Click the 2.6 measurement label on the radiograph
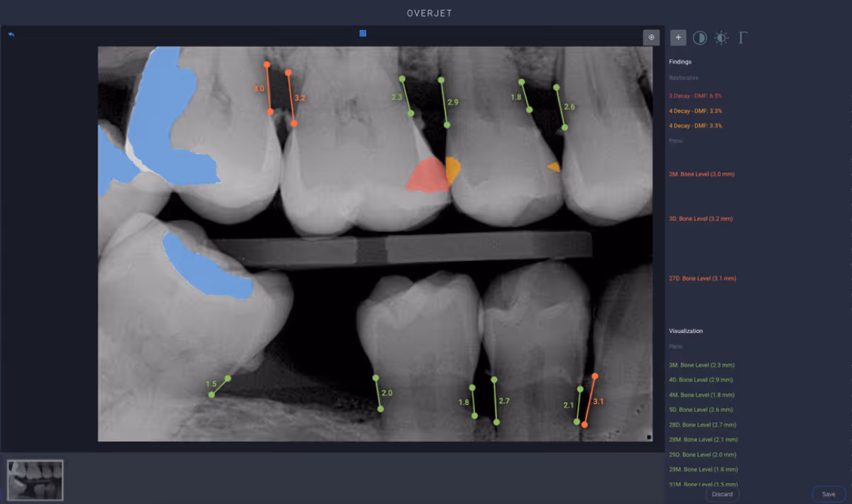852x504 pixels. tap(569, 106)
